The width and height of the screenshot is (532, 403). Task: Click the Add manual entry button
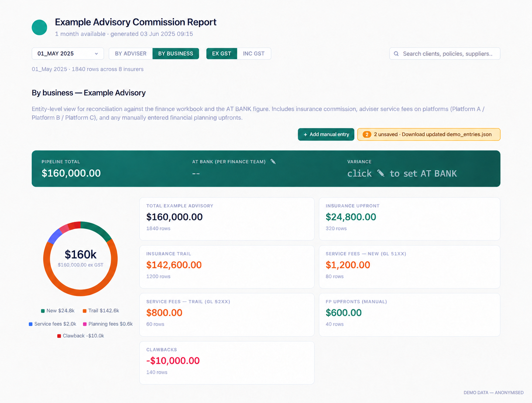tap(326, 134)
